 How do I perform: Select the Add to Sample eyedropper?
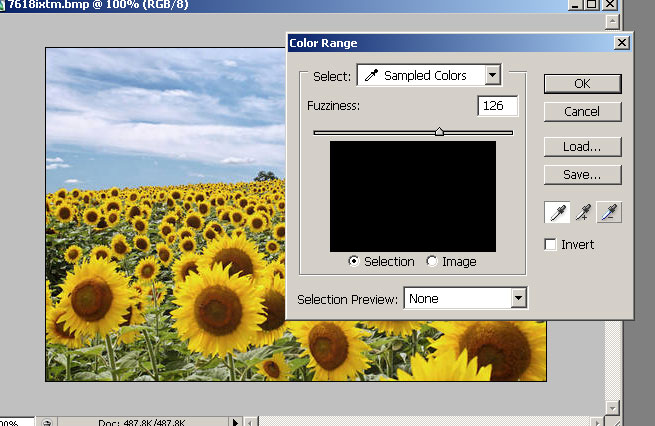(584, 212)
